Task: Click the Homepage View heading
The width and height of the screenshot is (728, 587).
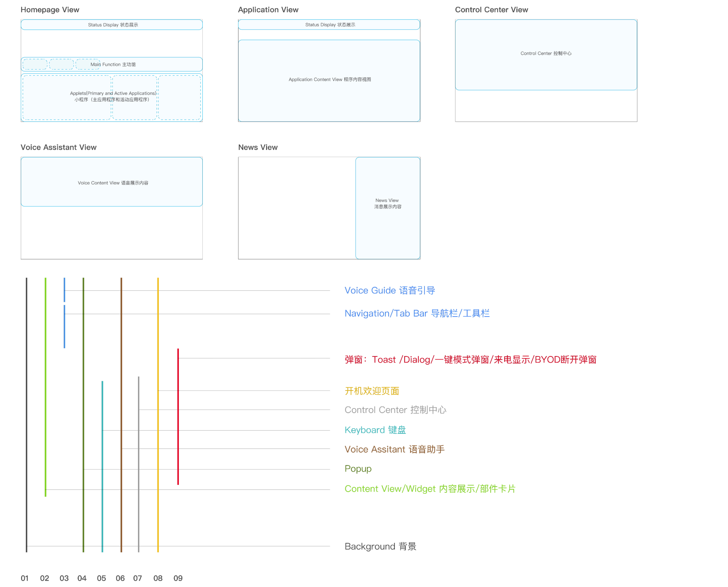Action: (50, 10)
